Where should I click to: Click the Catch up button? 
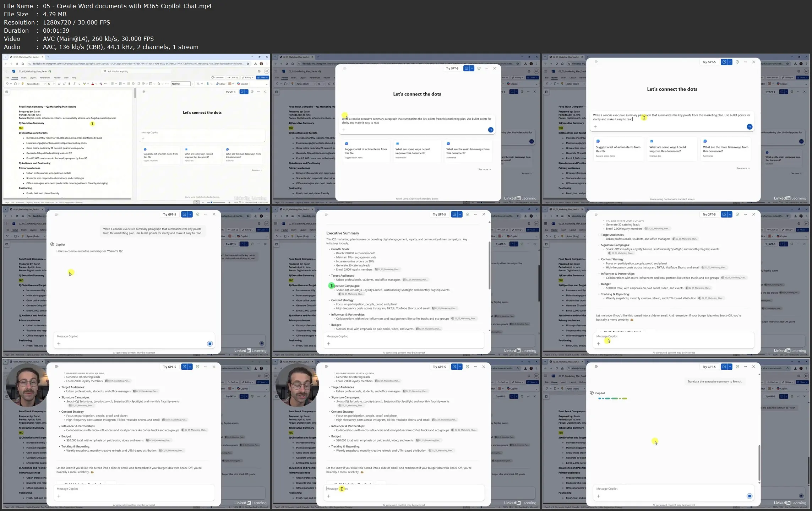233,77
